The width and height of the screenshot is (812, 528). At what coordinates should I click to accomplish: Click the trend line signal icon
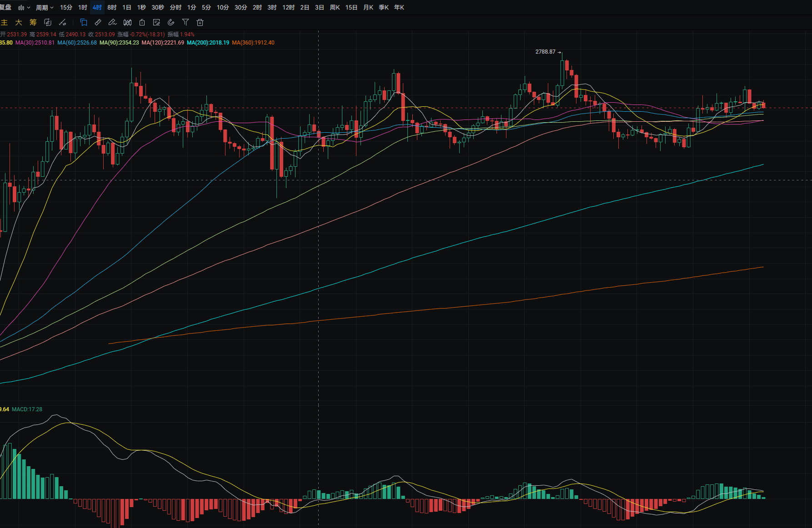(x=63, y=22)
